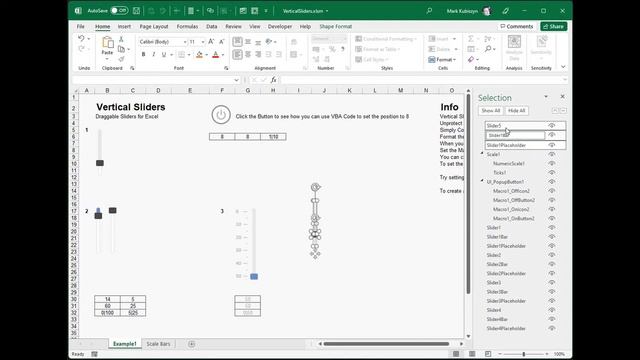
Task: Hide Slider2Bar with its eye icon
Action: pyautogui.click(x=552, y=264)
